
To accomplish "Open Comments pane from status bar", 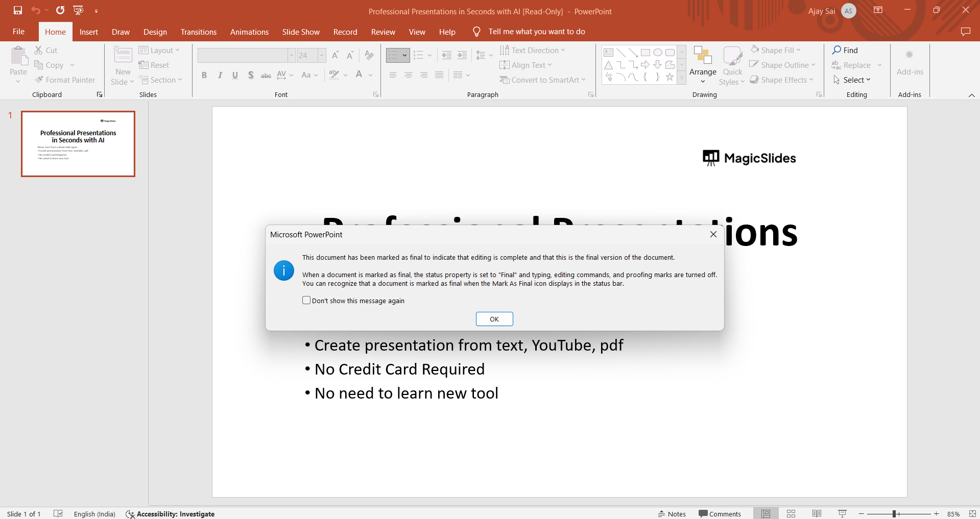I will pyautogui.click(x=720, y=514).
